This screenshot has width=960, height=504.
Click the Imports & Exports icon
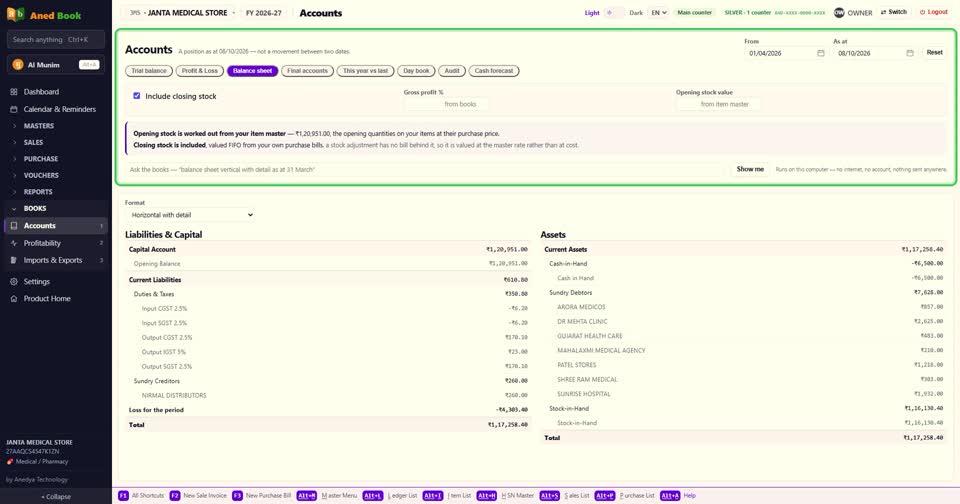(13, 260)
